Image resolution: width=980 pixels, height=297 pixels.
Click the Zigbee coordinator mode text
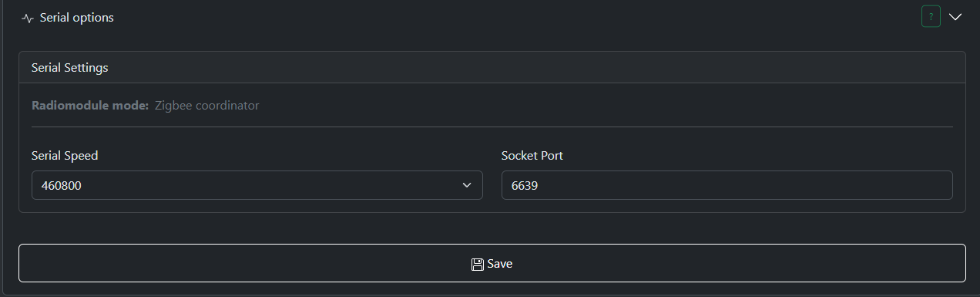pos(206,105)
